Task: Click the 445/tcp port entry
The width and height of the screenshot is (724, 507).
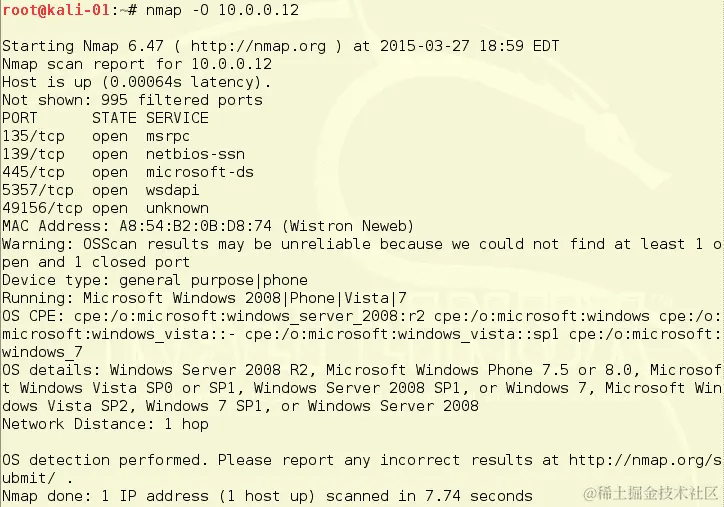Action: click(33, 172)
